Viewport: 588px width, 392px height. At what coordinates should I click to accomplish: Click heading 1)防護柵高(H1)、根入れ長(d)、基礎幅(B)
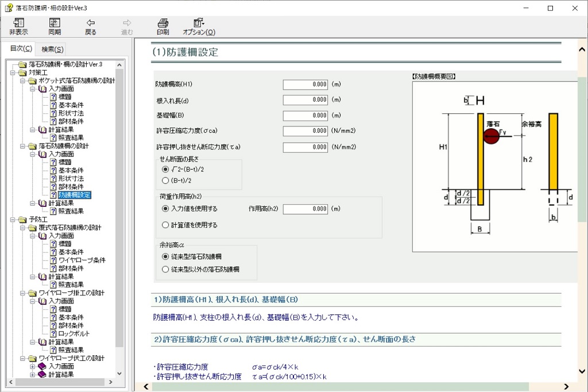point(226,299)
